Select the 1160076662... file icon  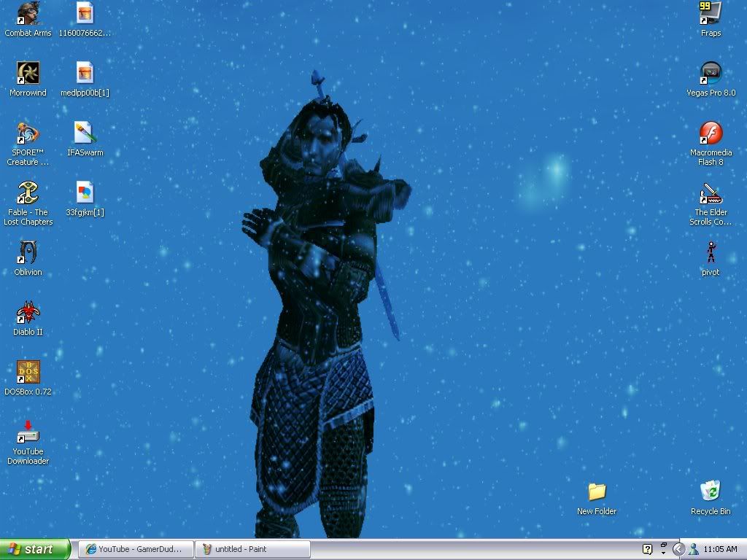pos(85,20)
